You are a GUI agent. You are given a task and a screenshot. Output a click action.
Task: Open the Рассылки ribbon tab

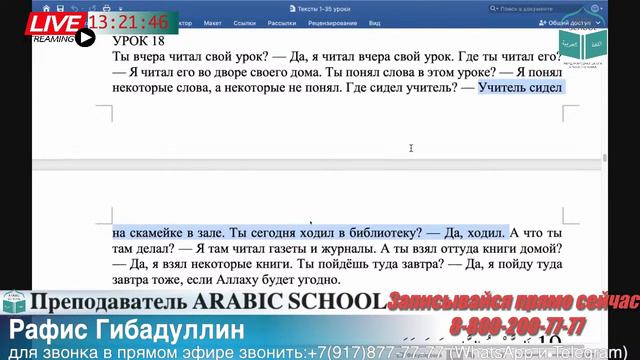pyautogui.click(x=282, y=23)
